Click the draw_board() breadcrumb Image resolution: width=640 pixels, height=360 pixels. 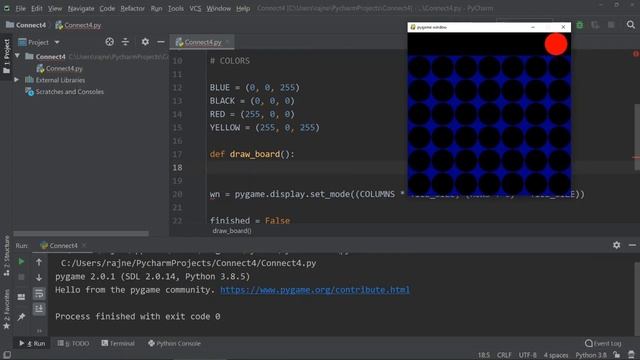coord(232,231)
